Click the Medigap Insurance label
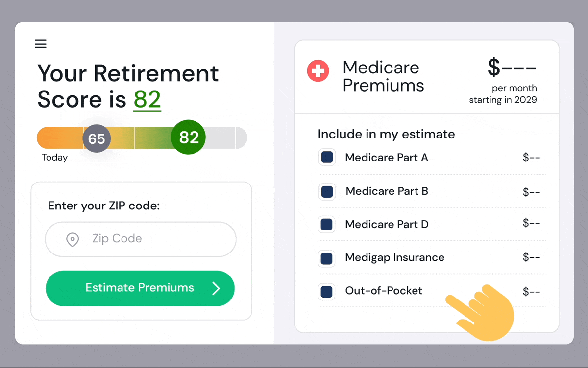The image size is (588, 368). click(394, 257)
